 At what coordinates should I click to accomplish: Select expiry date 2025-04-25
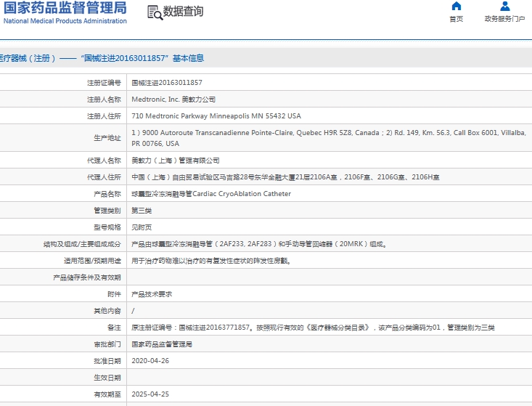(150, 394)
